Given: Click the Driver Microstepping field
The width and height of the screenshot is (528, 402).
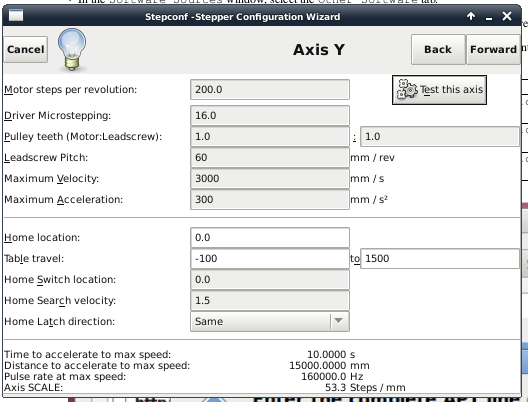Looking at the screenshot, I should click(270, 115).
